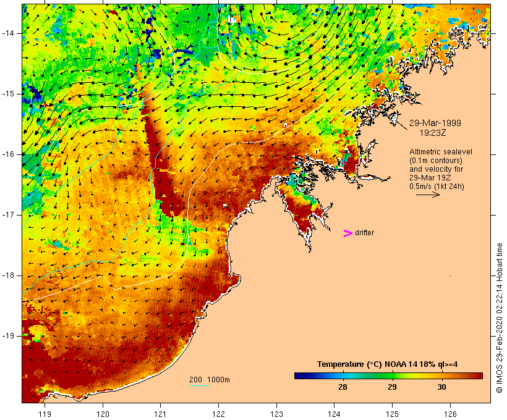The image size is (507, 420).
Task: Click the '19:23Z' time text
Action: (x=433, y=133)
